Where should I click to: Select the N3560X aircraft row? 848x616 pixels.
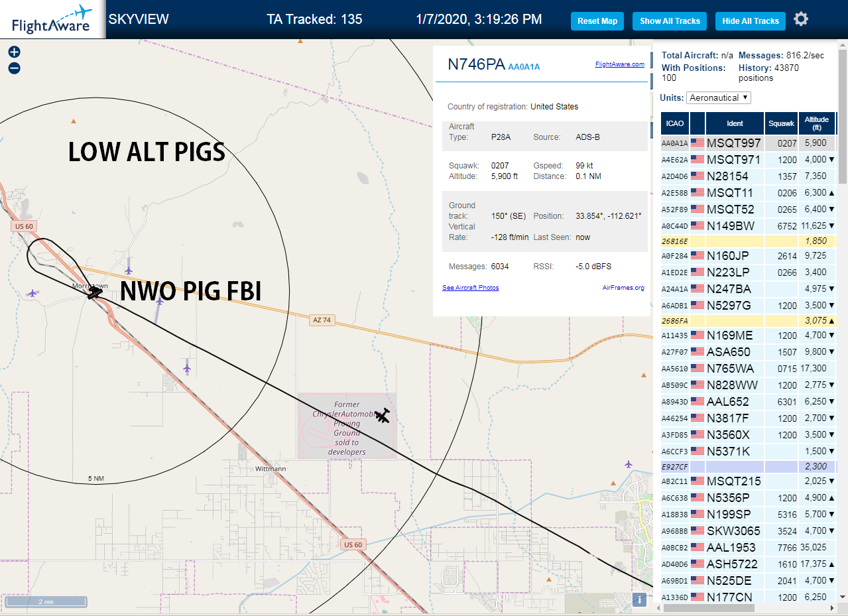(748, 435)
